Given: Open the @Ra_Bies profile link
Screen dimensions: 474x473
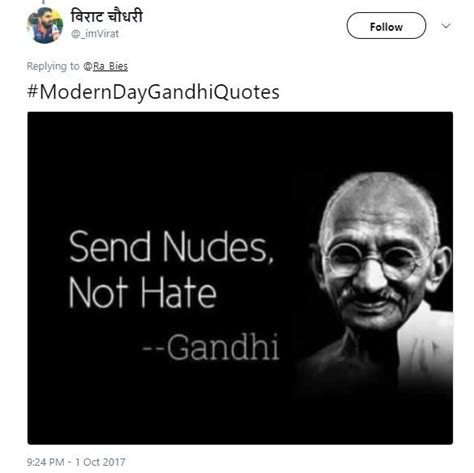Looking at the screenshot, I should 106,66.
